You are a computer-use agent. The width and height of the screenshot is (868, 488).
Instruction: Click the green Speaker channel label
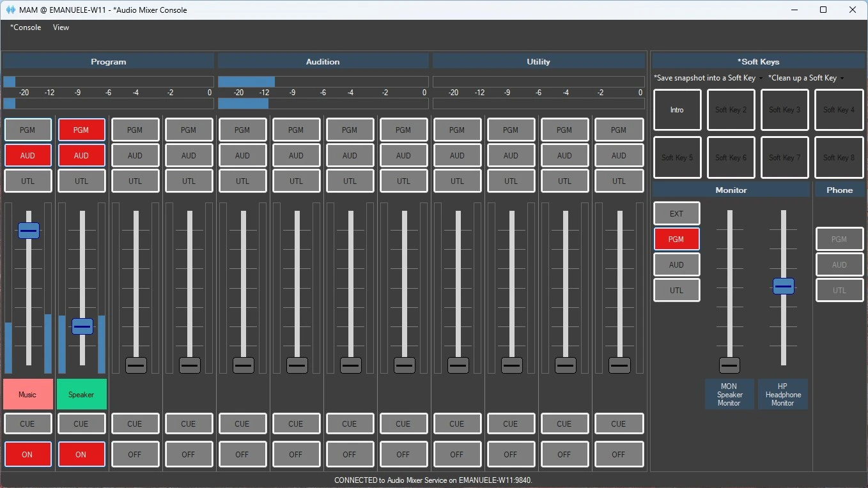pyautogui.click(x=81, y=394)
